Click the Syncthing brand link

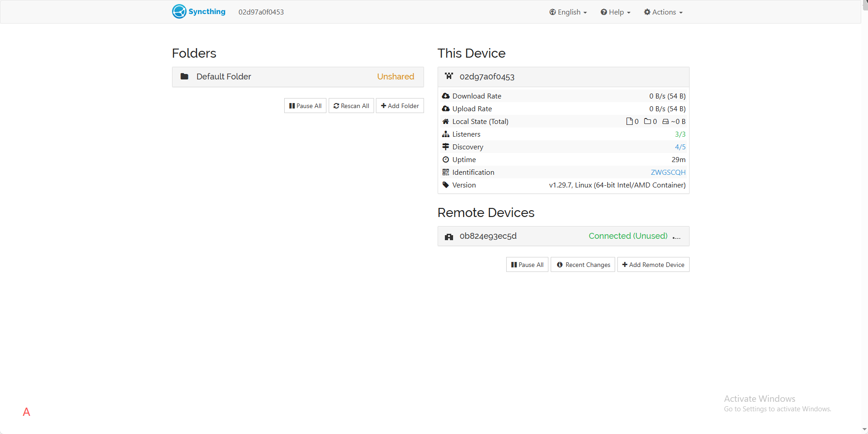(x=199, y=11)
